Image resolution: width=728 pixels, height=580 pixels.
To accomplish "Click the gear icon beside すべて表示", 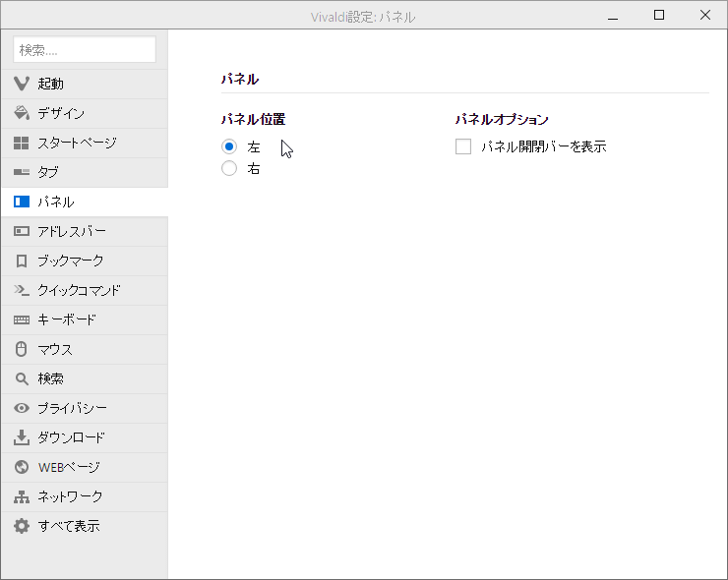I will tap(22, 526).
